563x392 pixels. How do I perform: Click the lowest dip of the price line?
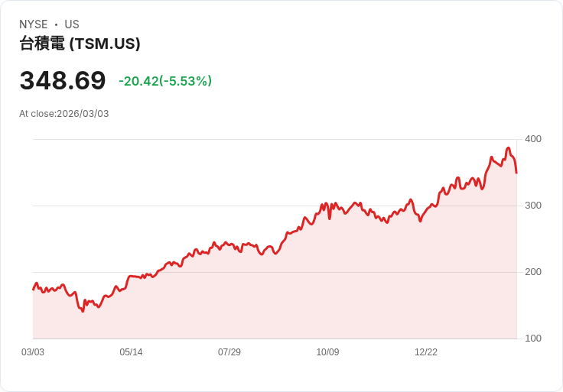(83, 311)
